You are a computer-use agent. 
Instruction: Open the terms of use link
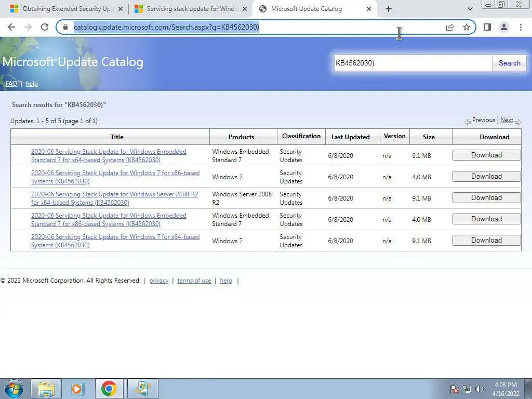click(194, 281)
